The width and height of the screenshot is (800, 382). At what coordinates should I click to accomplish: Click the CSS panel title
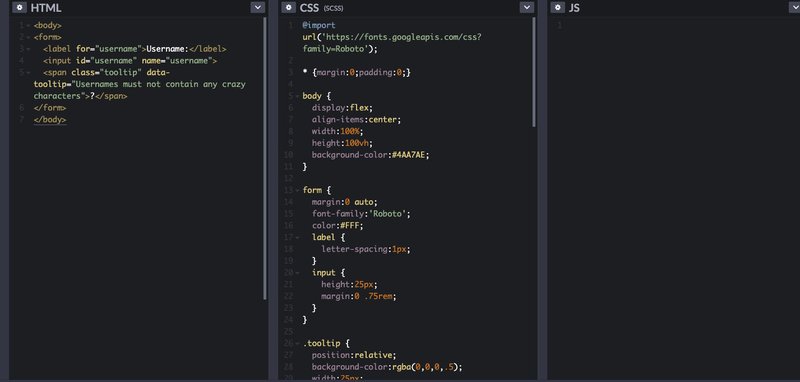click(309, 8)
